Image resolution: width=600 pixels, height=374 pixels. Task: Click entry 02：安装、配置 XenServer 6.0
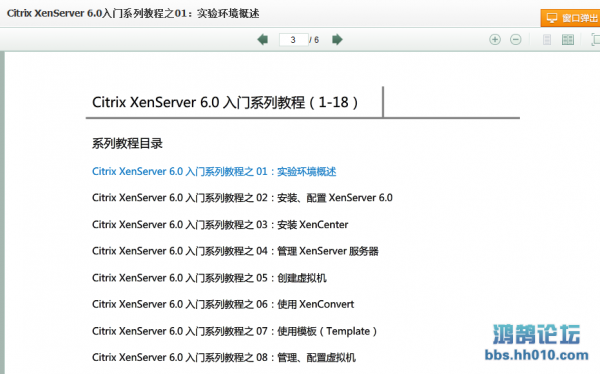click(x=242, y=198)
